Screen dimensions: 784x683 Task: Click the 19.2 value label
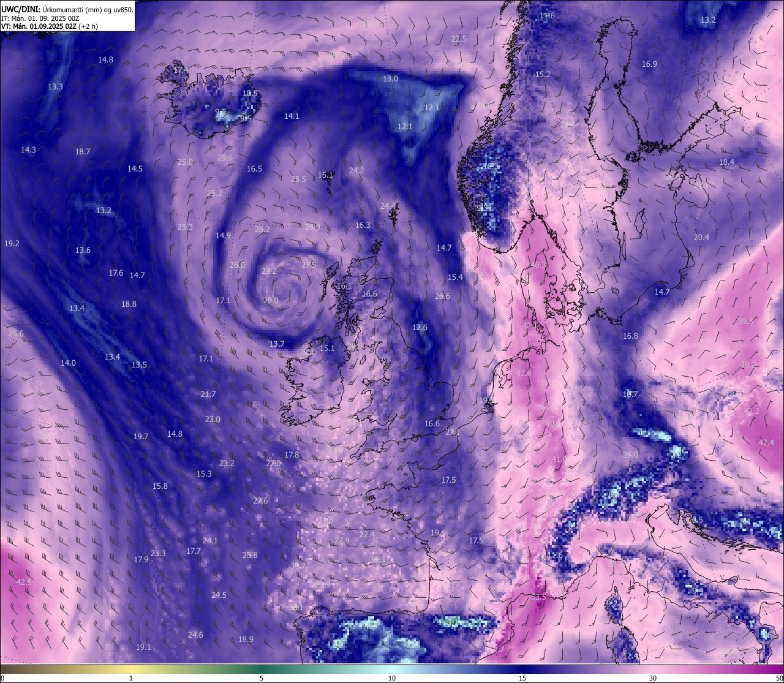(x=12, y=243)
